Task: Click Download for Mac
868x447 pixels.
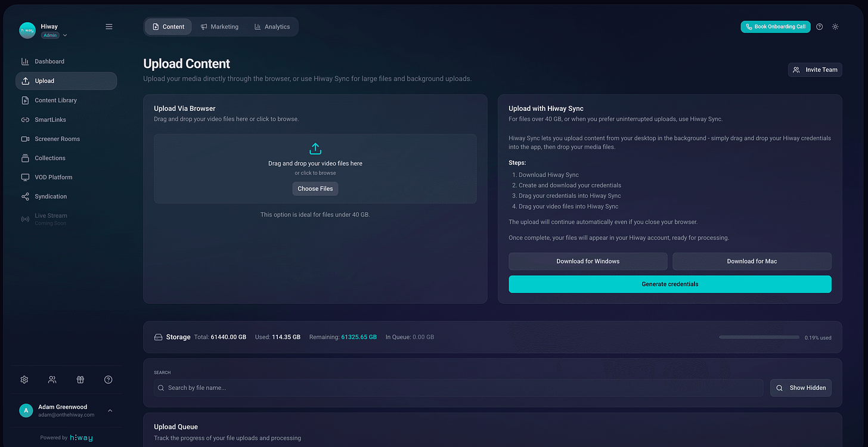Action: [752, 261]
